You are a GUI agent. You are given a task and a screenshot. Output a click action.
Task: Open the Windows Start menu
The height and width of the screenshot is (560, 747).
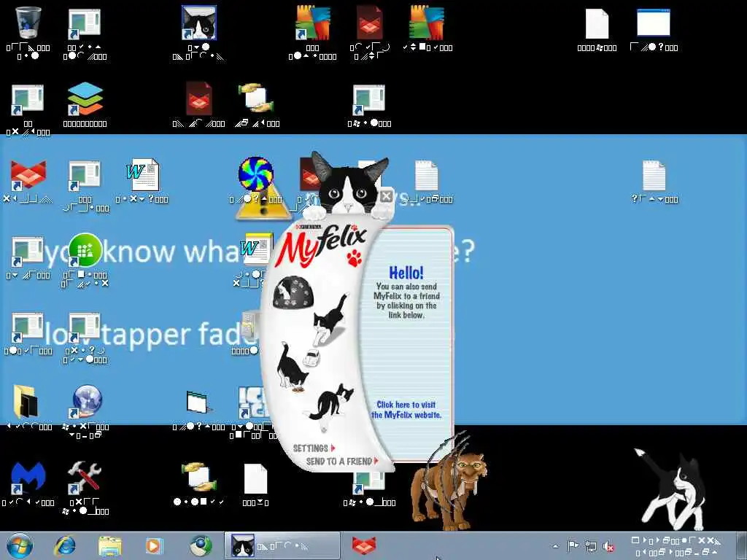20,545
